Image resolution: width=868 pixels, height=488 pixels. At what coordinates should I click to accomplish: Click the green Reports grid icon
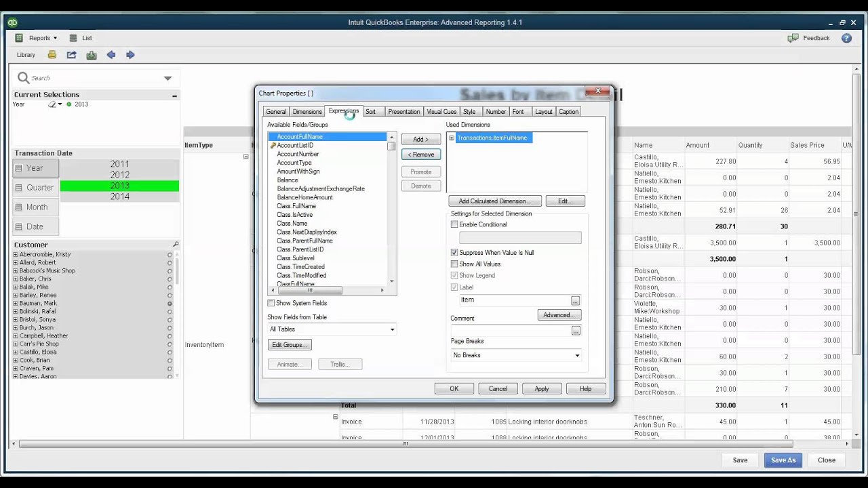pyautogui.click(x=19, y=38)
